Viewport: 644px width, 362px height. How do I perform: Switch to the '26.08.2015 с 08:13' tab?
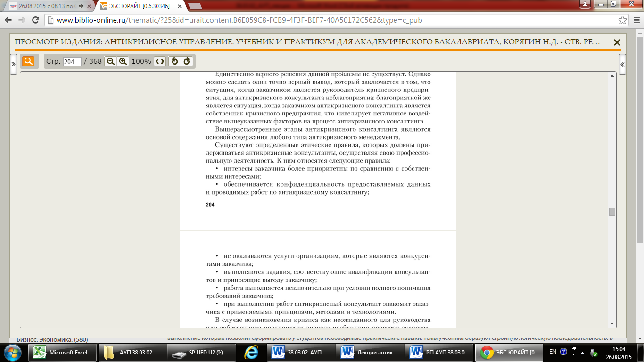click(50, 6)
